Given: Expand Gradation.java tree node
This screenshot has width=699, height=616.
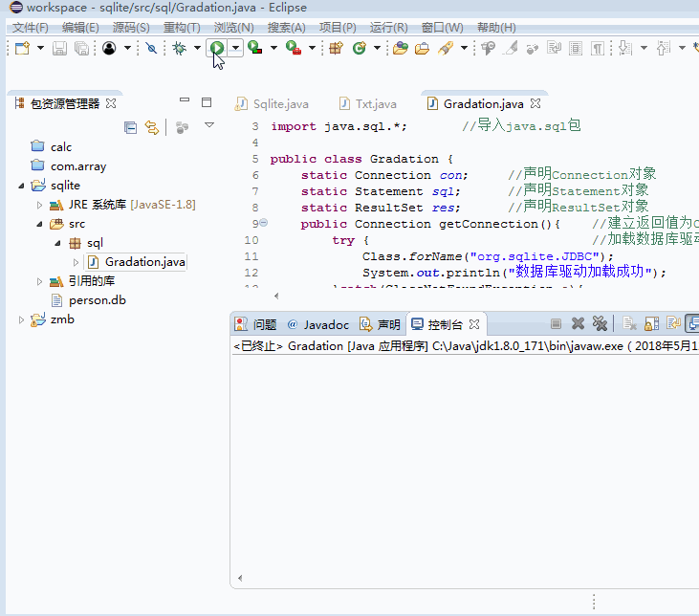Looking at the screenshot, I should pos(76,262).
